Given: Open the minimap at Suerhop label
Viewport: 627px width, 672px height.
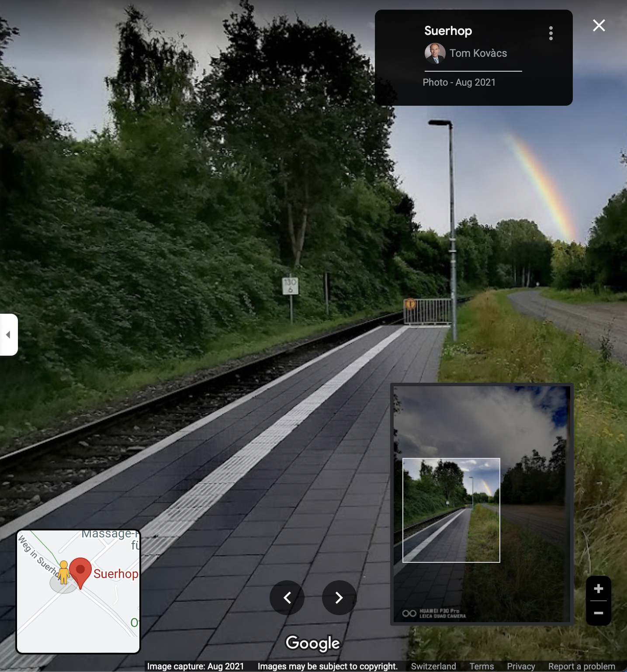Looking at the screenshot, I should [x=116, y=574].
